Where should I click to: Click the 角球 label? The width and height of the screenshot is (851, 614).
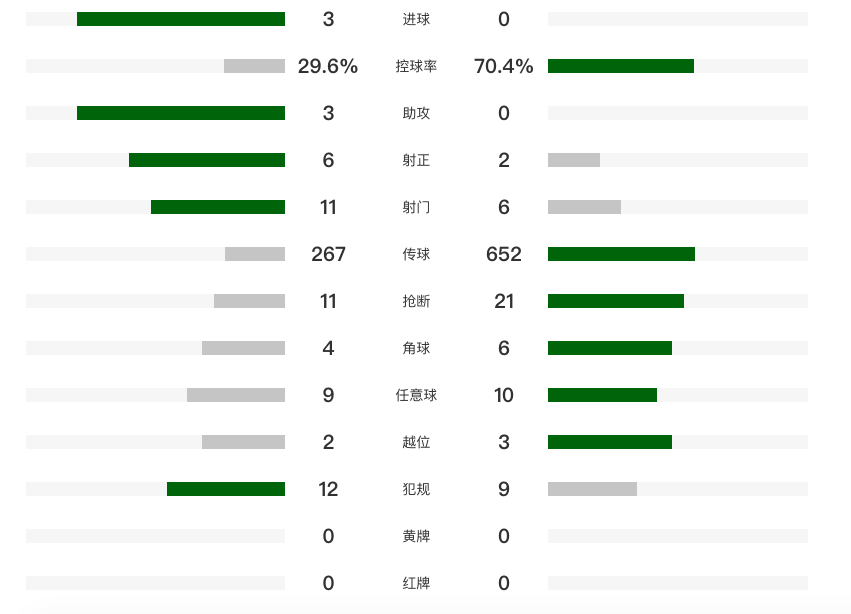tap(416, 348)
